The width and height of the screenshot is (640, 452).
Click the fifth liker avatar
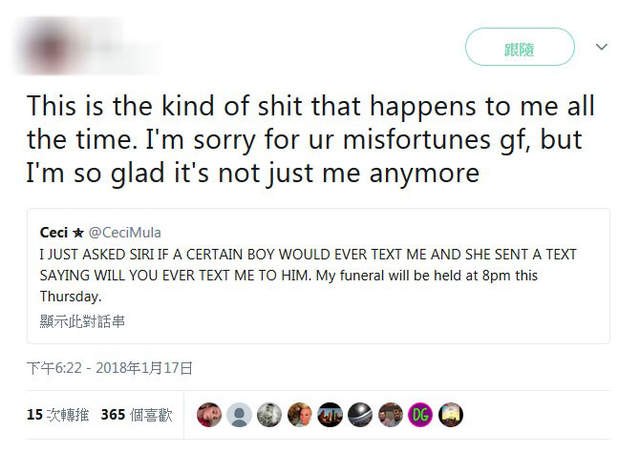coord(330,414)
